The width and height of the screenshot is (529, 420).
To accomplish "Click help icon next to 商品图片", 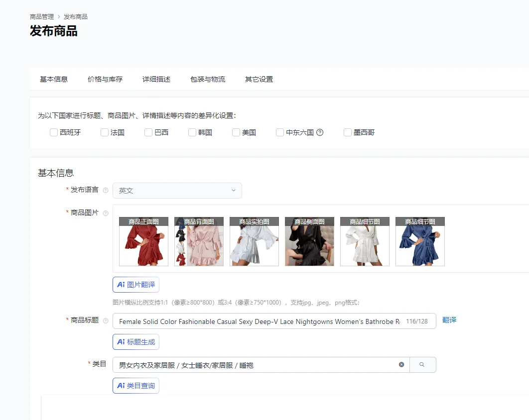I will click(105, 213).
